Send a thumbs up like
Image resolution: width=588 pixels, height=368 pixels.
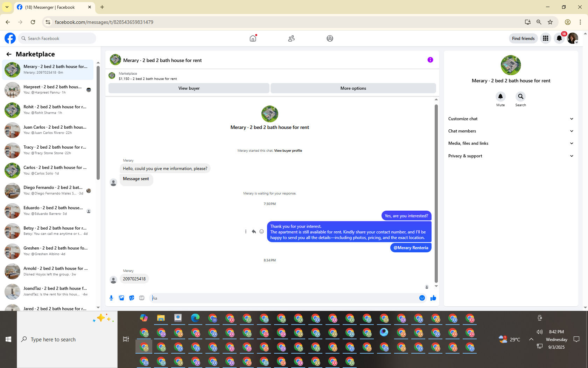click(433, 298)
